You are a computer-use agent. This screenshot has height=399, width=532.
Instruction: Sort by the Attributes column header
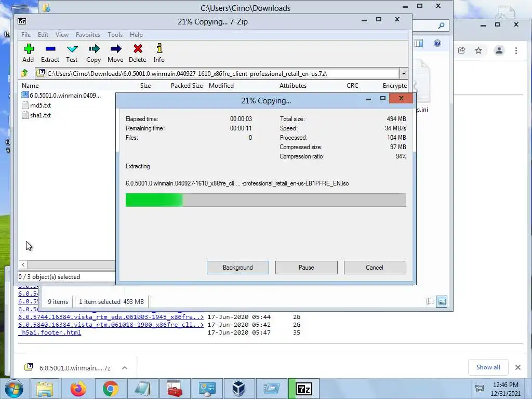pos(293,86)
